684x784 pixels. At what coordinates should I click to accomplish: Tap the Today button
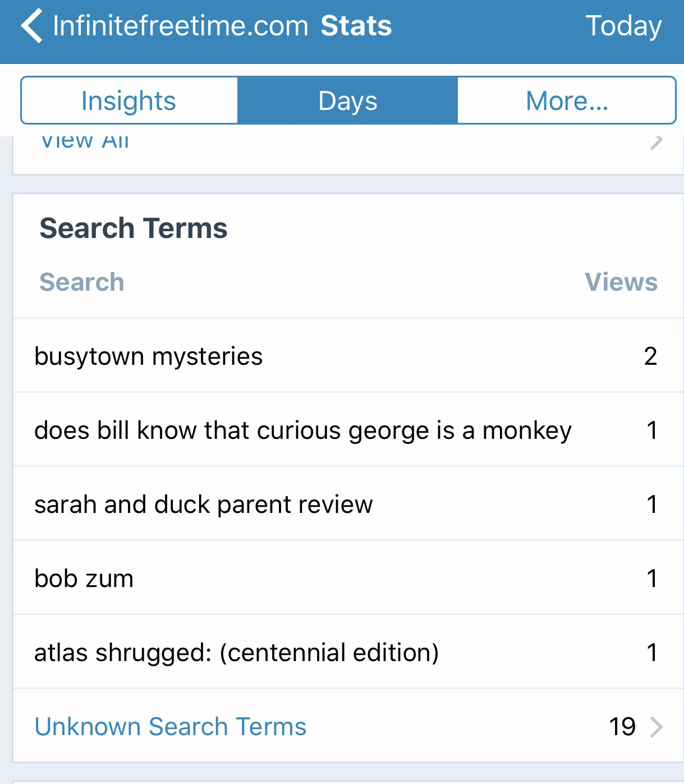click(623, 26)
